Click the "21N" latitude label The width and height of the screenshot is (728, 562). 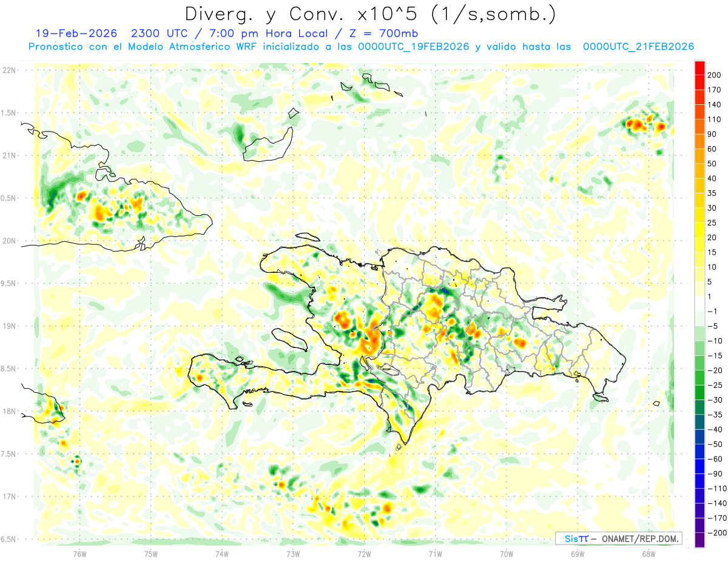pos(9,155)
